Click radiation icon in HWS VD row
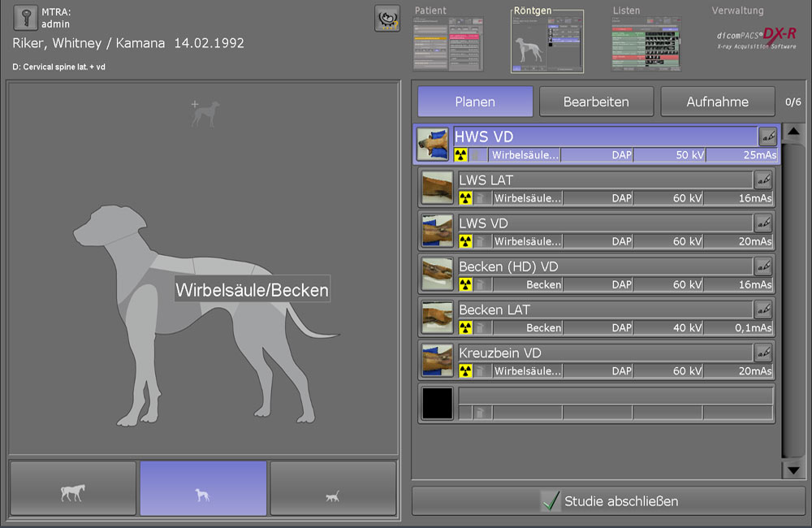 point(461,155)
